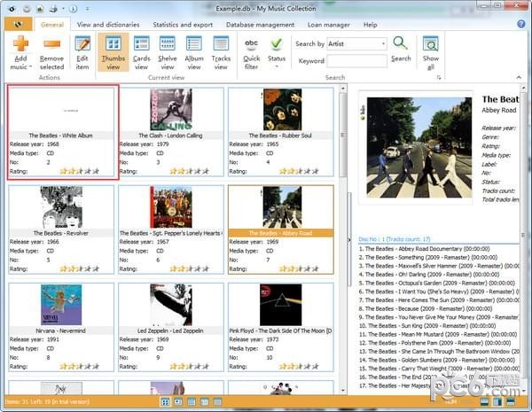Open the Quick filter tool
Image resolution: width=532 pixels, height=412 pixels.
252,53
